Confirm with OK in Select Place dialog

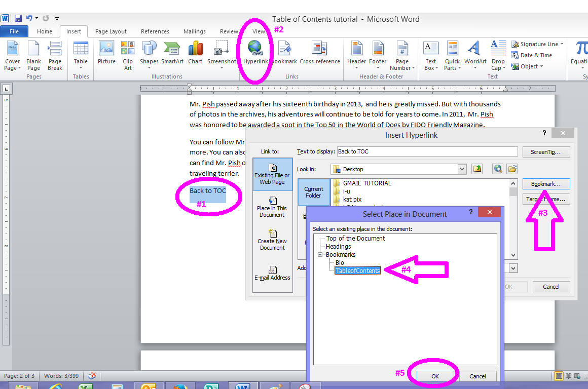(x=435, y=376)
